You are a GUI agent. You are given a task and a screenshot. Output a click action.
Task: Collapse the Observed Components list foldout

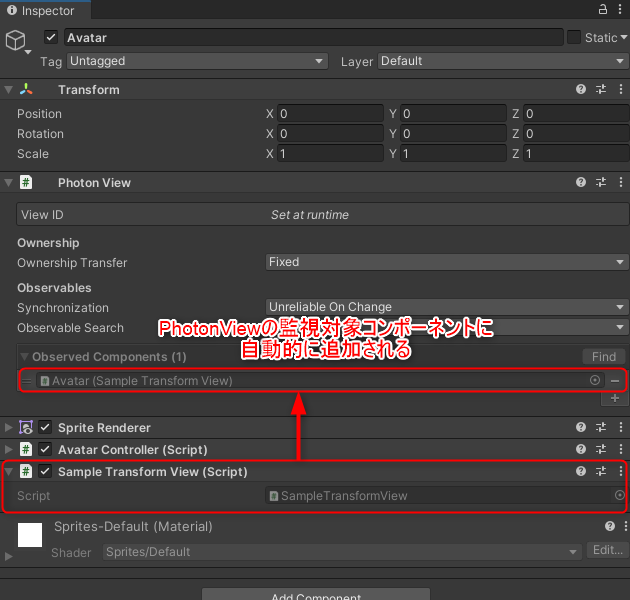[25, 356]
